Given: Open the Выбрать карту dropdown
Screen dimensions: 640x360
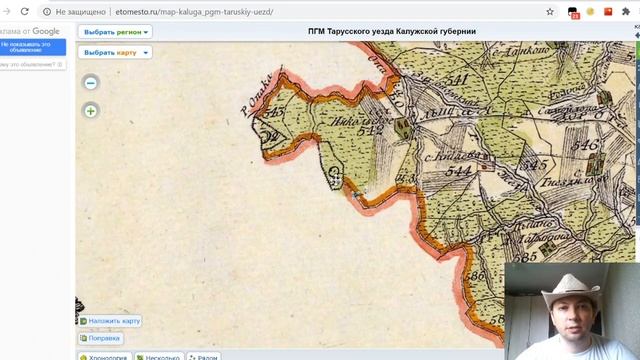Looking at the screenshot, I should point(115,52).
